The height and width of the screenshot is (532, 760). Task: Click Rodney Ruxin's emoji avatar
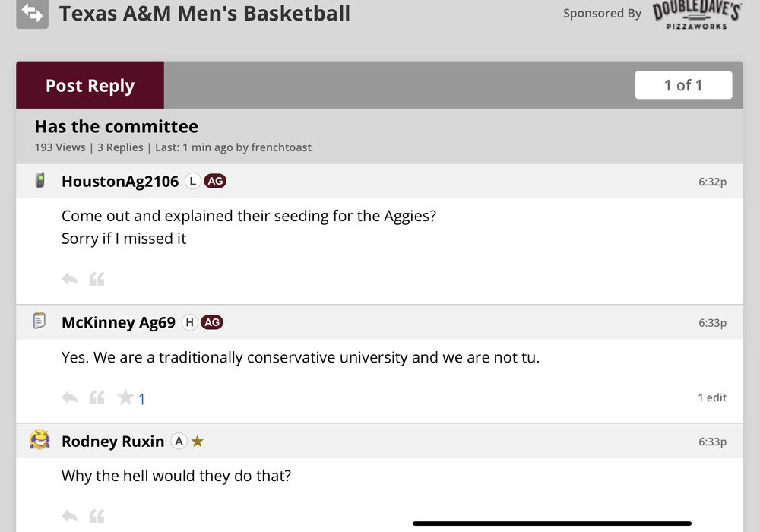point(40,440)
